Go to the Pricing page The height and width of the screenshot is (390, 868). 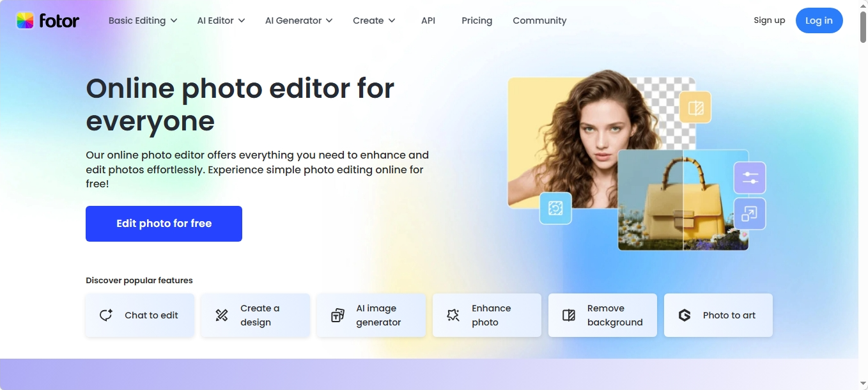pyautogui.click(x=477, y=20)
